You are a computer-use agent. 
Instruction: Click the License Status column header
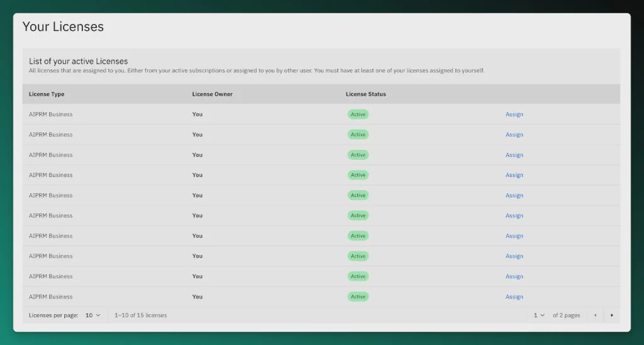[x=365, y=94]
